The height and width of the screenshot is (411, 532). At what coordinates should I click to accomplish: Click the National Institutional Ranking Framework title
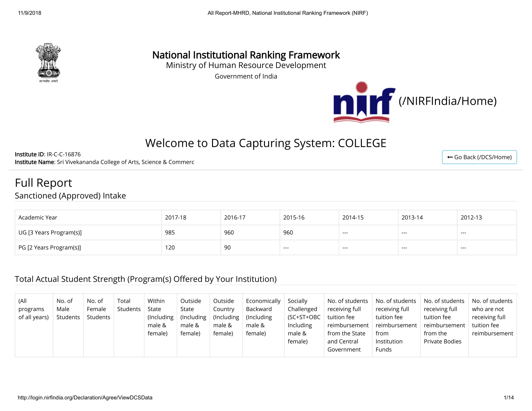point(246,55)
